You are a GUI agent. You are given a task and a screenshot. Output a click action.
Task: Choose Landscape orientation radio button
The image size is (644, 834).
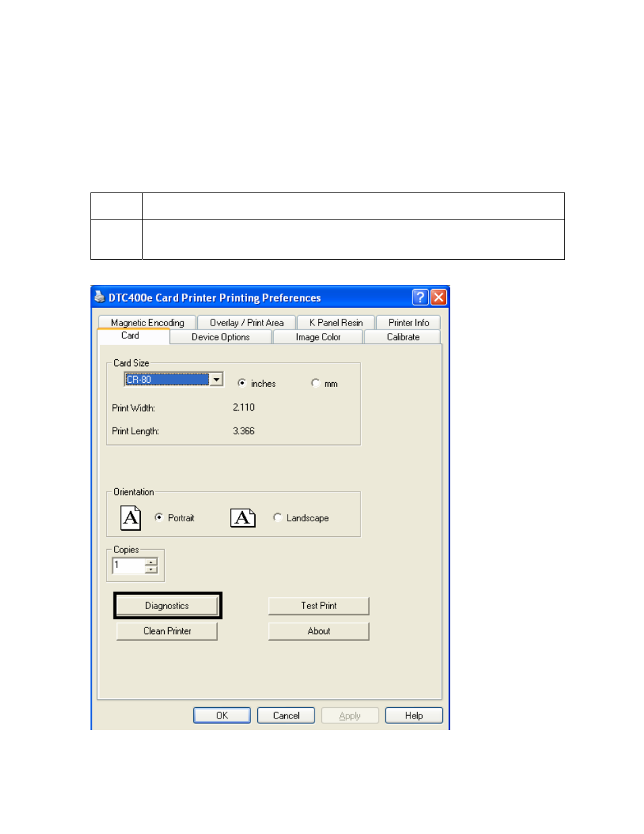[x=277, y=517]
